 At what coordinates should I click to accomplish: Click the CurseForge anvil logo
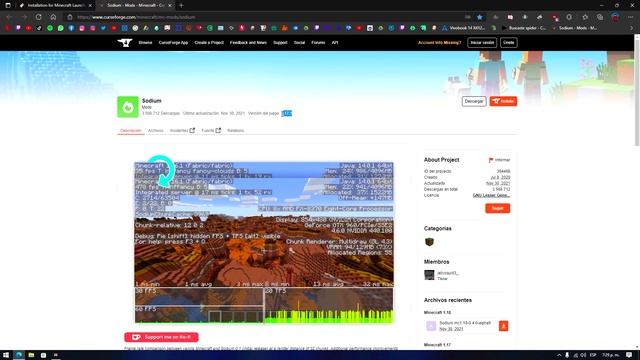124,42
